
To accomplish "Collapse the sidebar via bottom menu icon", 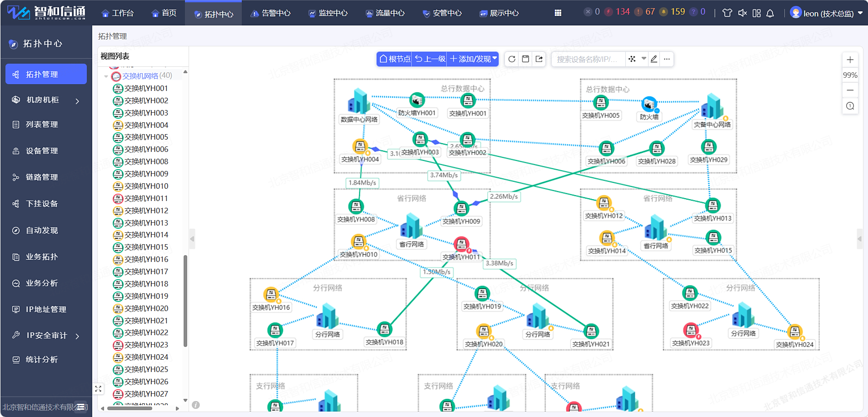I will click(x=81, y=407).
